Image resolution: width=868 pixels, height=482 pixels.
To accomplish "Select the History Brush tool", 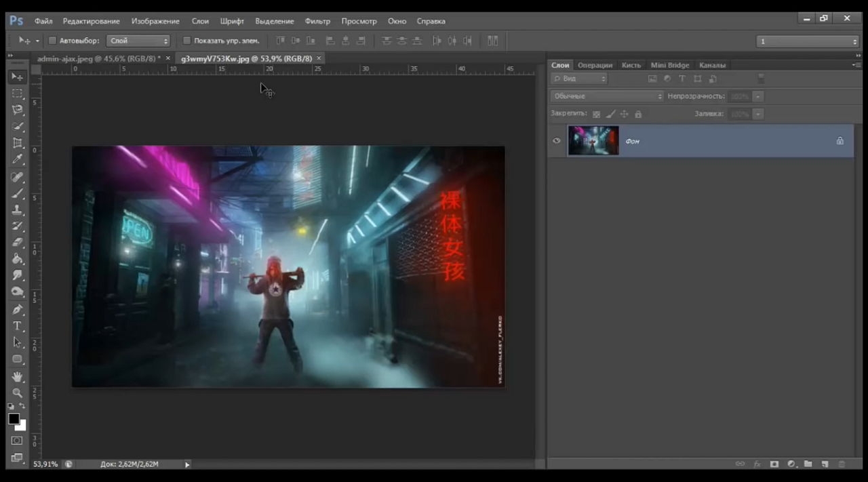I will (x=18, y=226).
